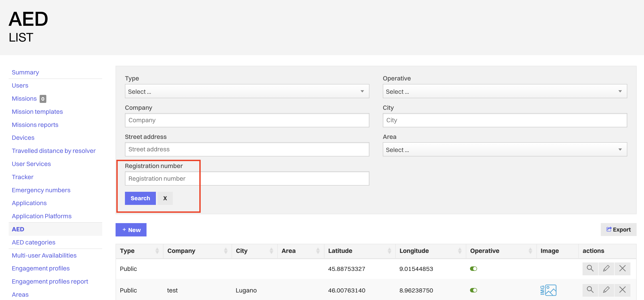The height and width of the screenshot is (300, 644).
Task: Click the X delete icon in first row
Action: click(622, 268)
